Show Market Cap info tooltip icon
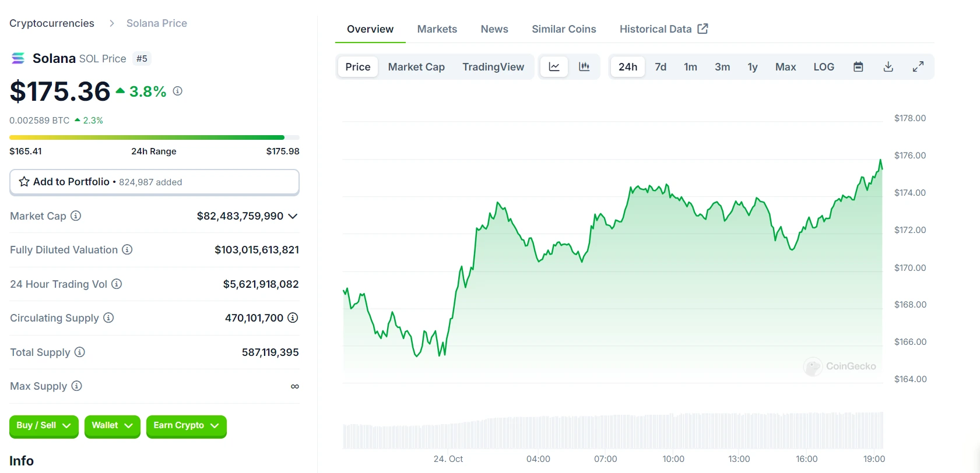980x473 pixels. point(76,216)
